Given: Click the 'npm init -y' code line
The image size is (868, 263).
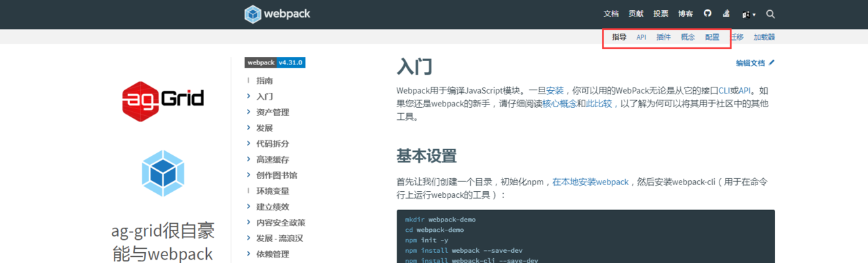Looking at the screenshot, I should click(x=427, y=240).
